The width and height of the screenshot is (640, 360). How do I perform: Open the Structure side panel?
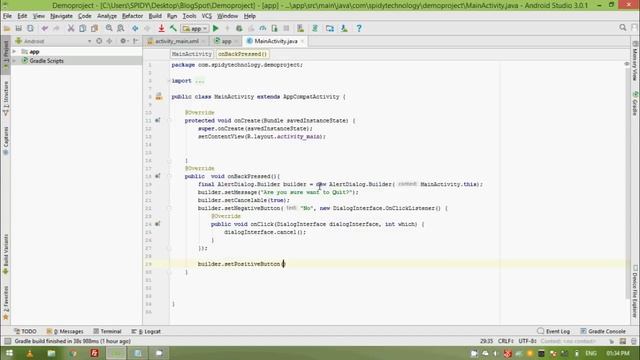coord(6,98)
